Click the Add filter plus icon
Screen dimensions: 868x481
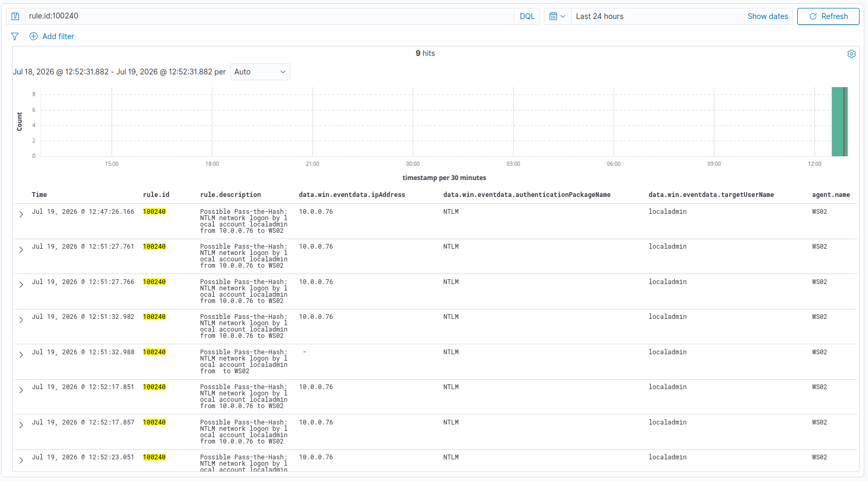click(33, 36)
